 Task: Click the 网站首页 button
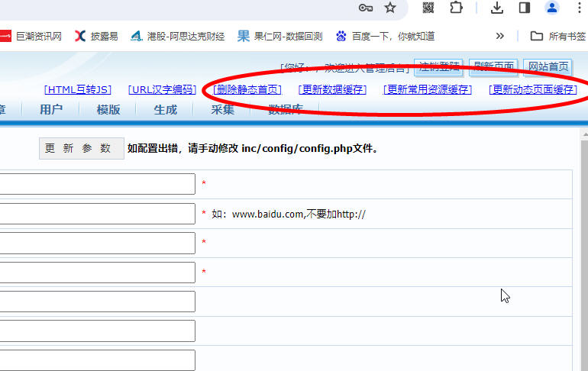pyautogui.click(x=548, y=66)
